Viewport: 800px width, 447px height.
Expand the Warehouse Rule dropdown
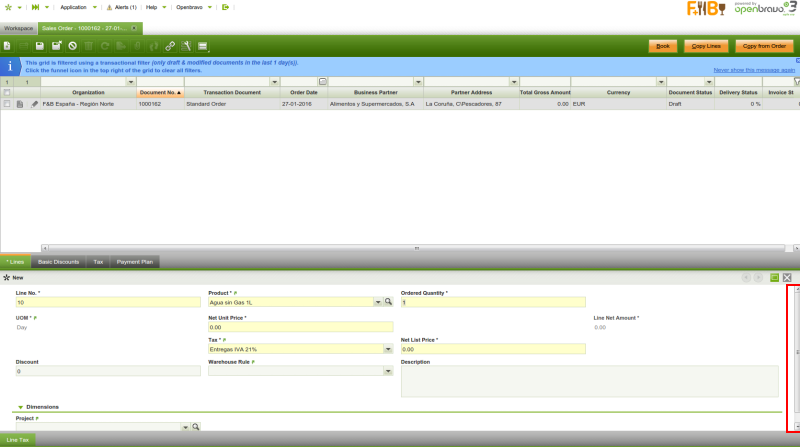coord(387,371)
